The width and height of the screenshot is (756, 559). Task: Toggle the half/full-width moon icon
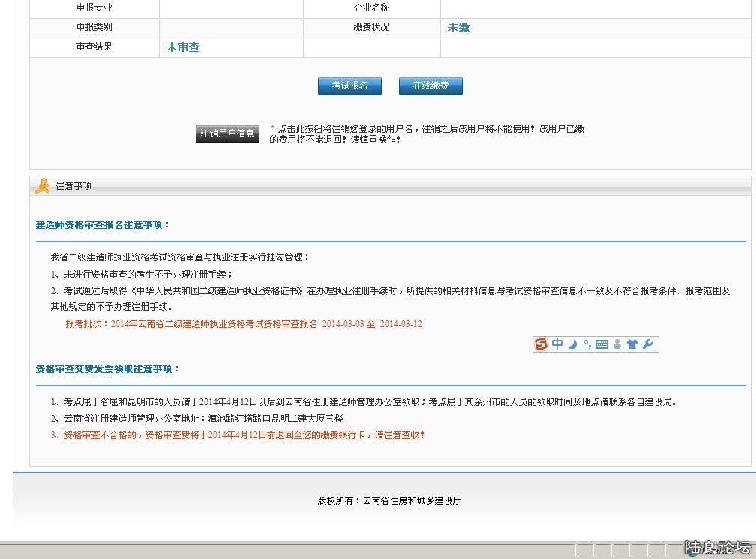tap(571, 344)
